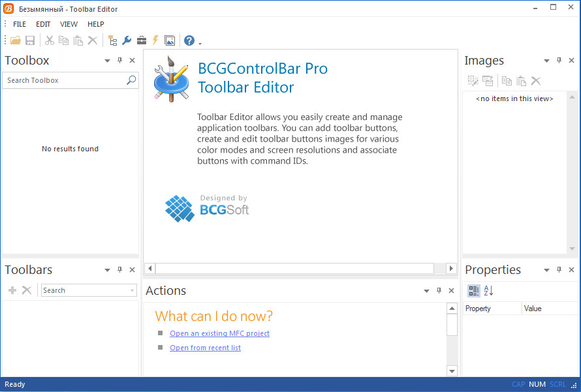Close the Toolbars panel
This screenshot has height=392, width=581.
point(133,270)
